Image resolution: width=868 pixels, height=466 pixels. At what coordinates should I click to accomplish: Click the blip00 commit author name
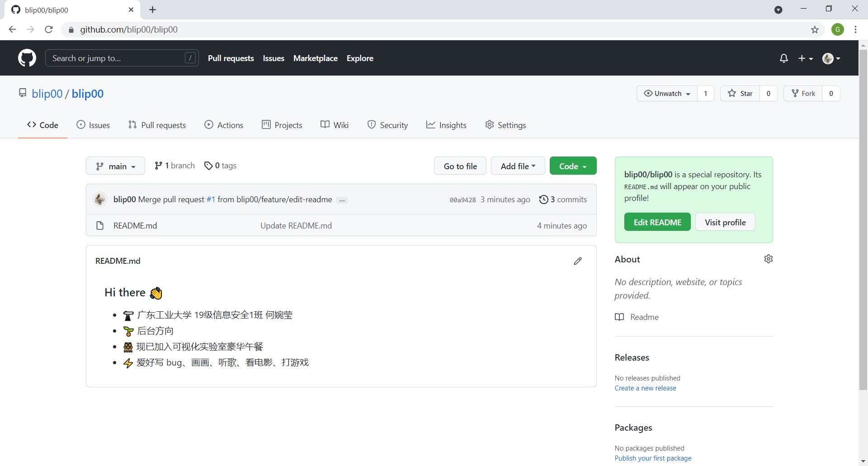click(124, 200)
